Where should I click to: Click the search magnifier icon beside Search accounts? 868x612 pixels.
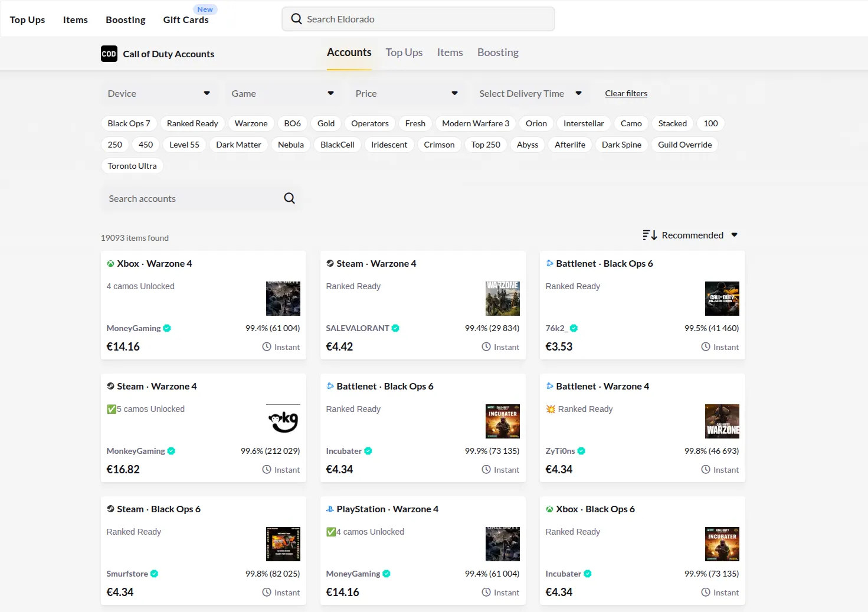(289, 198)
